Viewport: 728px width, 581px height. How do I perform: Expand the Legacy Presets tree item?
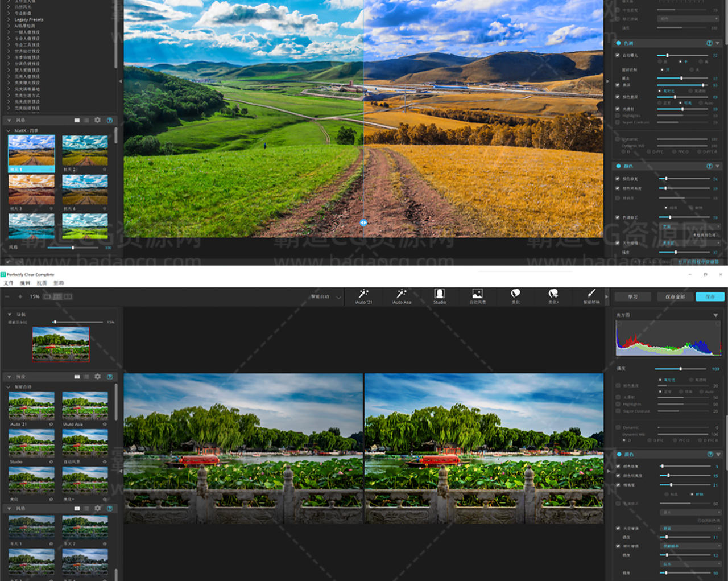point(9,19)
